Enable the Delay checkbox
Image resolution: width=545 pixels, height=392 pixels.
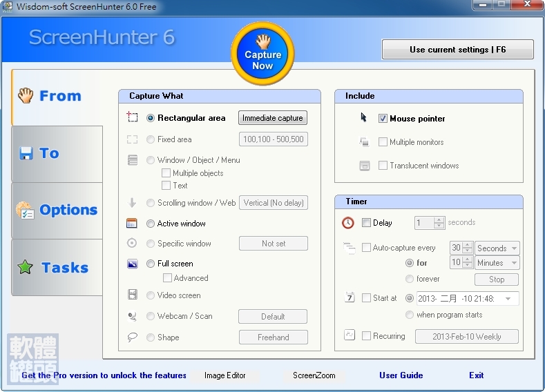point(366,222)
